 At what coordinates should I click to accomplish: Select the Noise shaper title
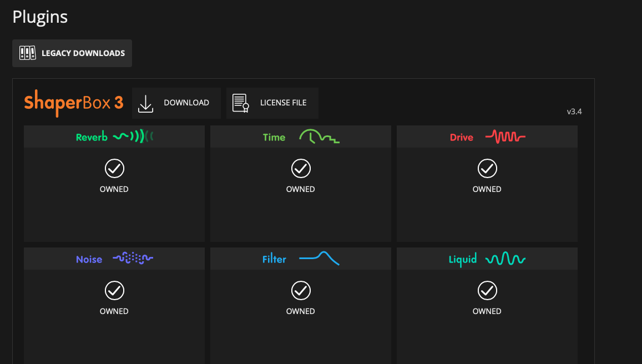[89, 259]
